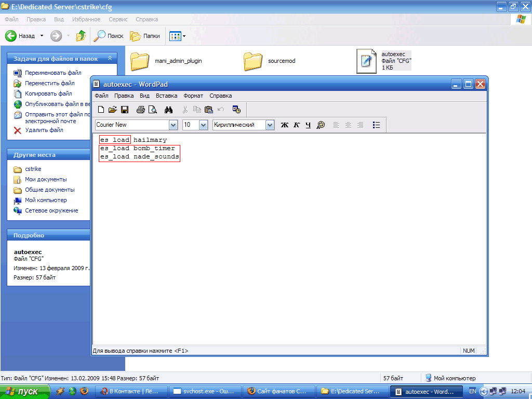Image resolution: width=532 pixels, height=399 pixels.
Task: Click the пуск Start button
Action: (24, 392)
